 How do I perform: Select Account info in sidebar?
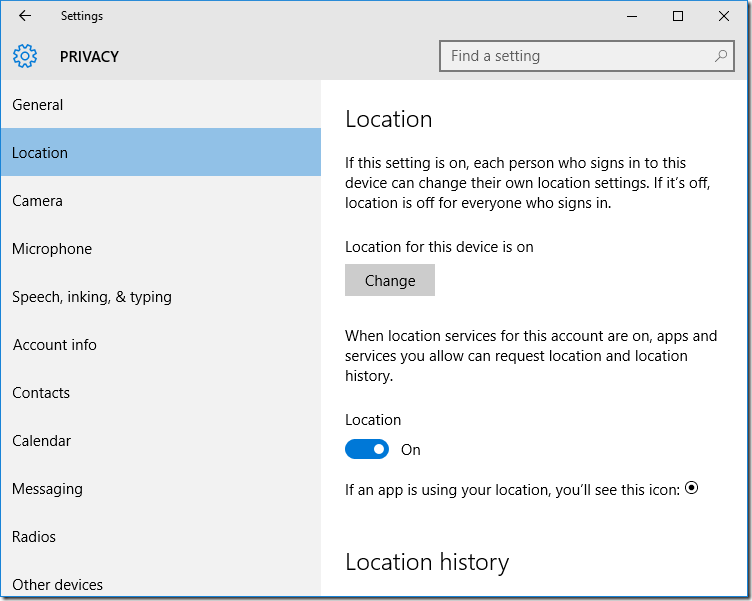(161, 344)
